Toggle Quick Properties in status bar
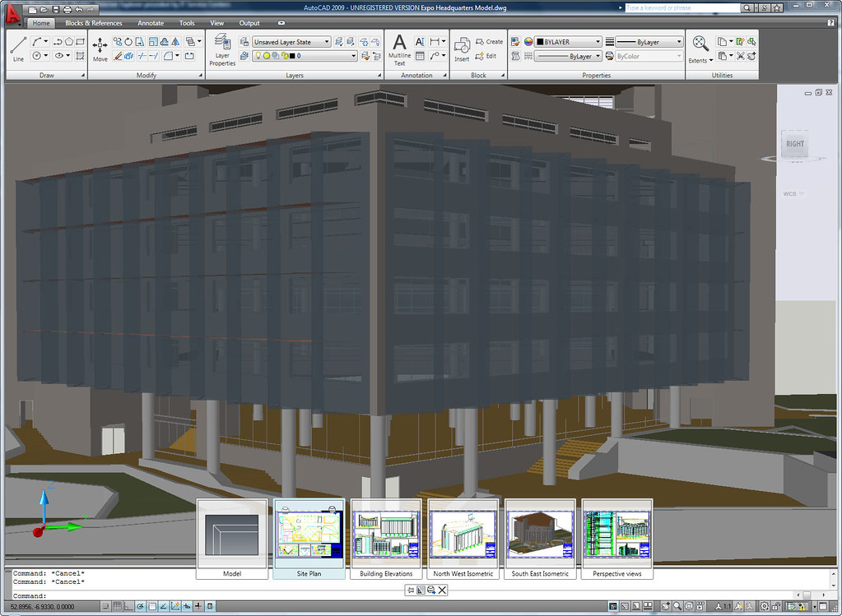 (210, 607)
